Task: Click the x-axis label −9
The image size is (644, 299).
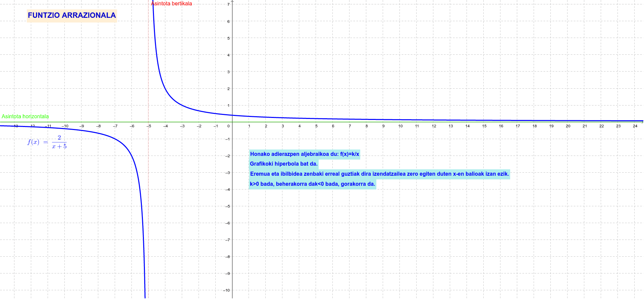Action: point(82,126)
